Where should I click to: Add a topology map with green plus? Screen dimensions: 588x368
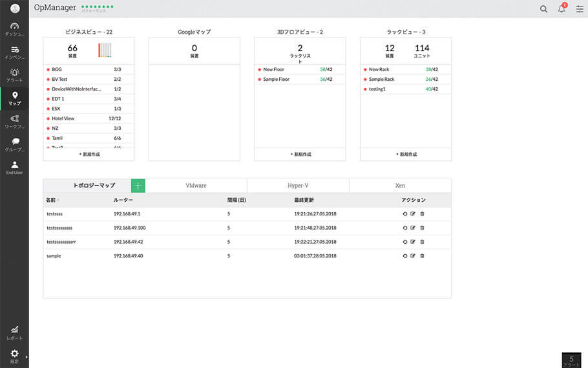(138, 186)
